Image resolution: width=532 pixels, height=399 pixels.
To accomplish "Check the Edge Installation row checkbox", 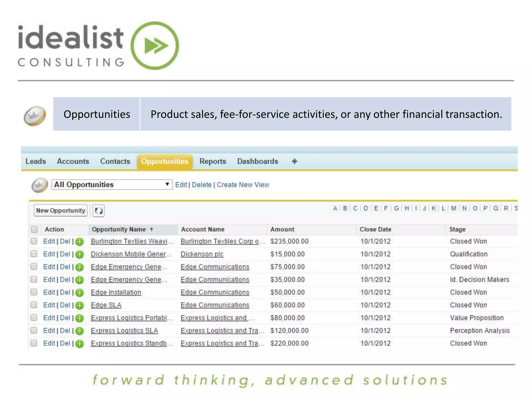I will click(x=34, y=292).
